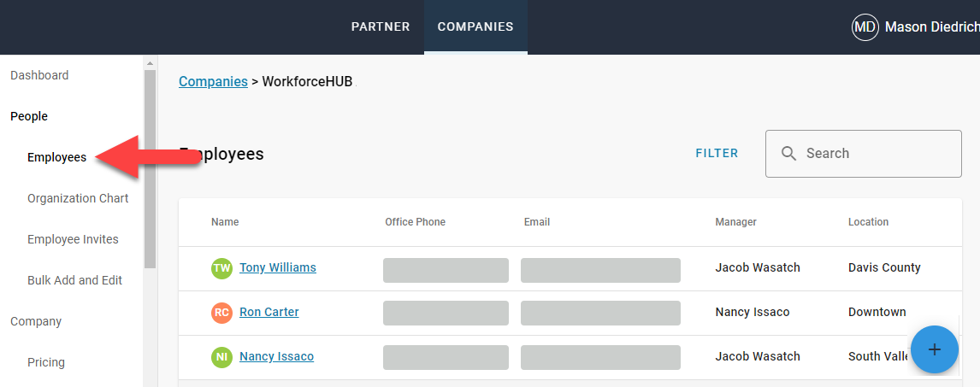
Task: Click the search magnifier icon
Action: (789, 154)
